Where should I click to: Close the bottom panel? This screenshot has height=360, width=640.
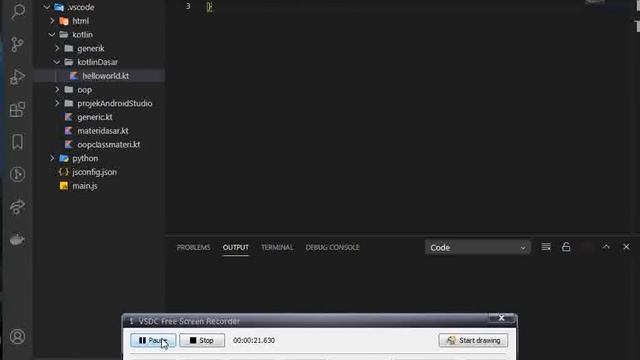point(626,247)
